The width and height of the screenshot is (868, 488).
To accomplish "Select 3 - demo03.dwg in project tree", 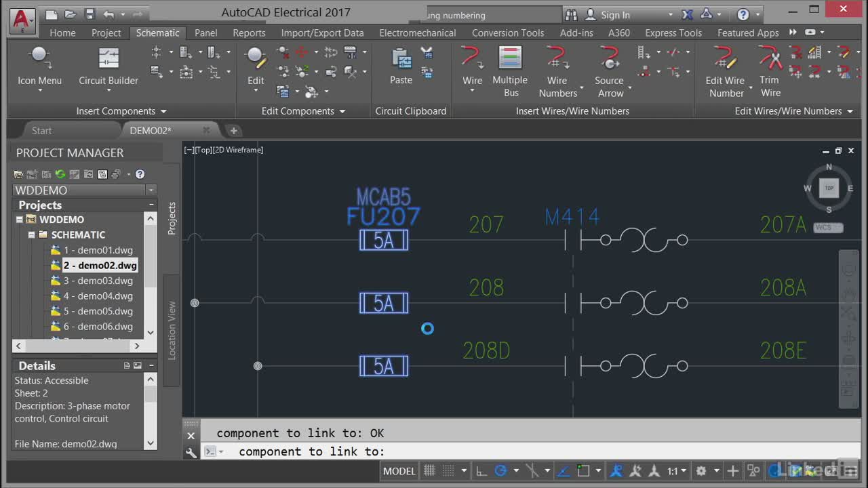I will point(98,281).
